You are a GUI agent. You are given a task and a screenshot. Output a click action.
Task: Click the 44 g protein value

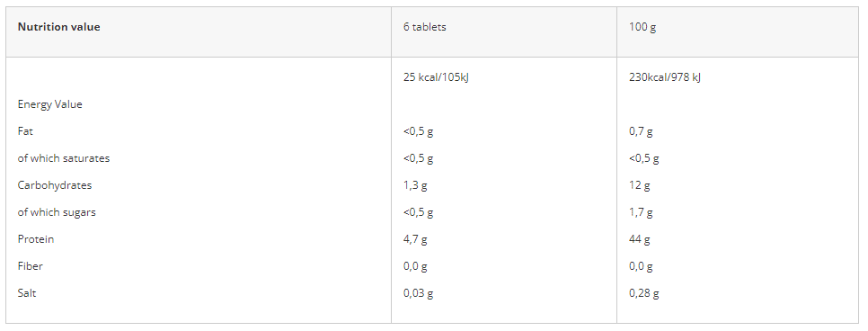point(640,239)
